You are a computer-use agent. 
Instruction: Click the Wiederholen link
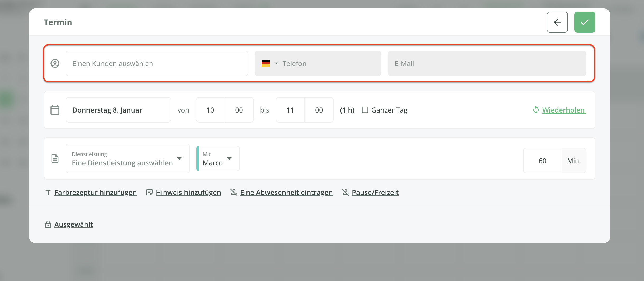point(563,110)
